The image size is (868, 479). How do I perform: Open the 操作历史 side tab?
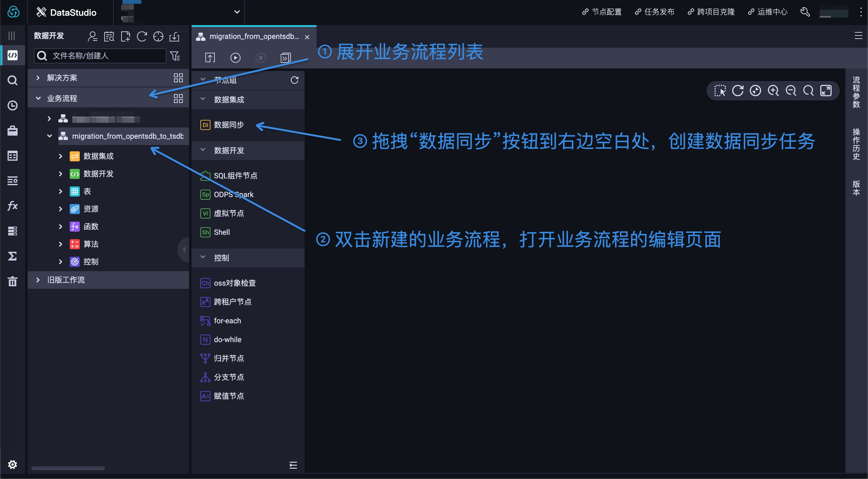pos(856,144)
